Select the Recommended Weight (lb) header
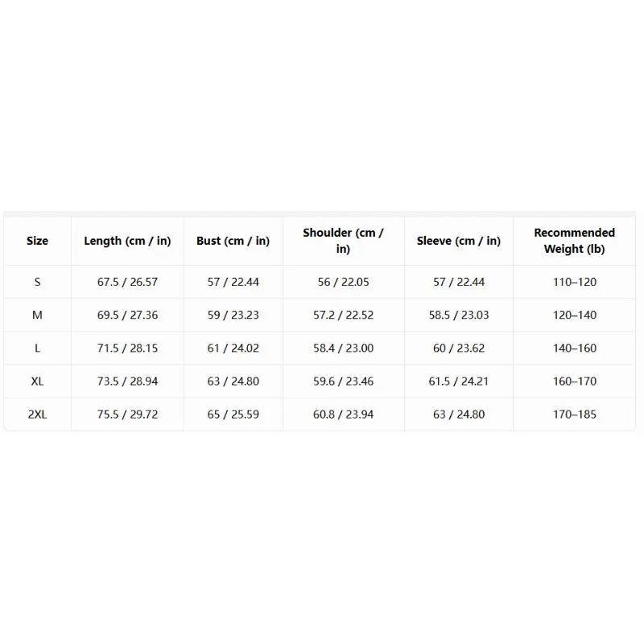Screen dimensions: 644x644 pyautogui.click(x=574, y=241)
